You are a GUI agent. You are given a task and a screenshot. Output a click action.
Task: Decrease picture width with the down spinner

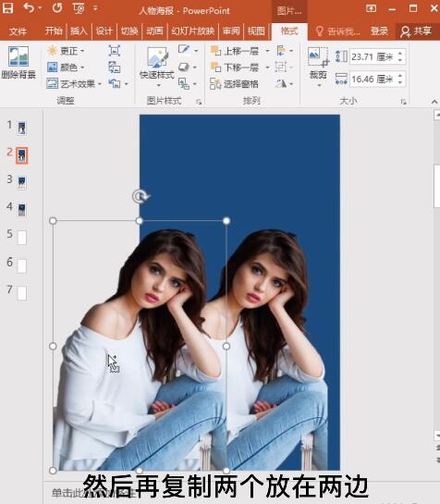click(x=400, y=82)
